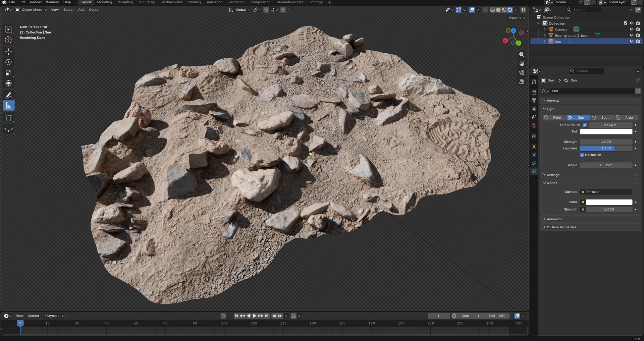Open the Object Mode dropdown
The image size is (644, 341).
(x=31, y=10)
